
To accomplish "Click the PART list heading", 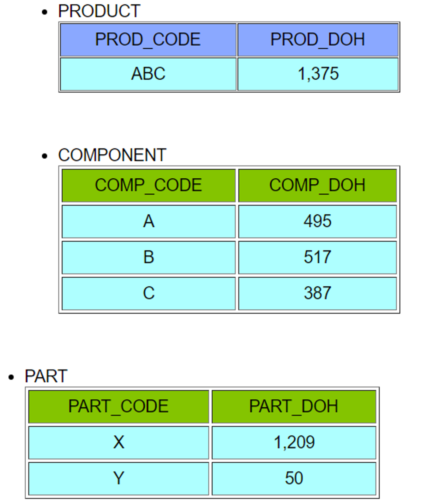I will (x=46, y=376).
